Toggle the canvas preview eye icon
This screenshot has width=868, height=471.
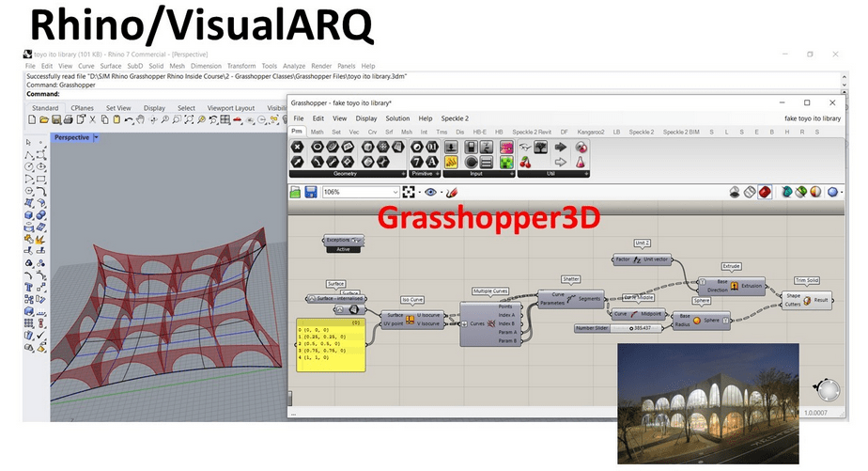(431, 192)
